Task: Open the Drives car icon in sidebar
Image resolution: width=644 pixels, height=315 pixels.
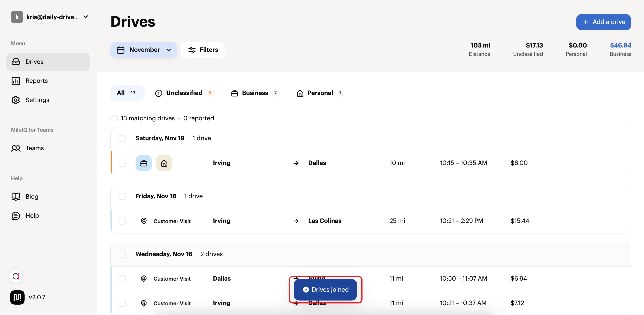Action: (16, 62)
